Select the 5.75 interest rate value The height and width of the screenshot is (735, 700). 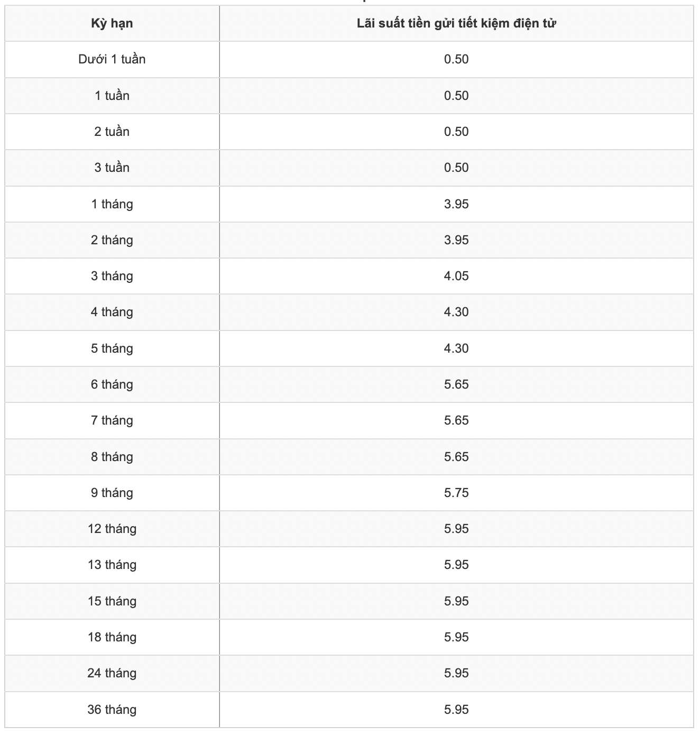pos(456,493)
